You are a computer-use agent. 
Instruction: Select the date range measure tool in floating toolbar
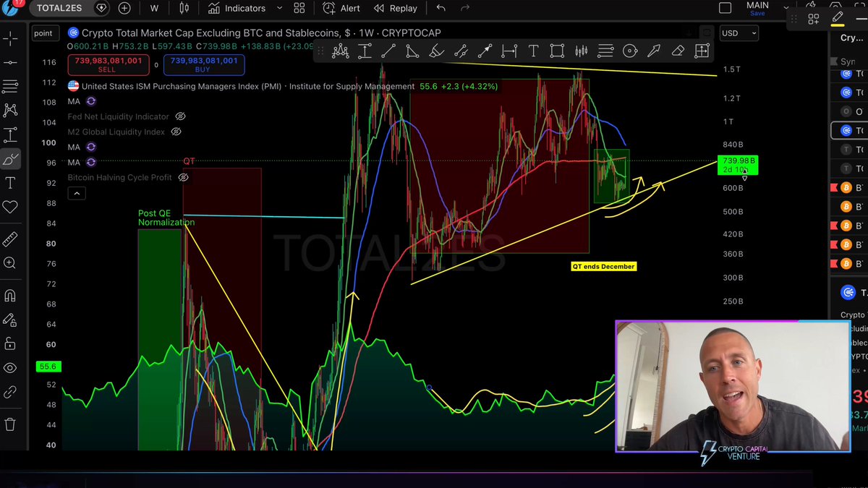[509, 51]
